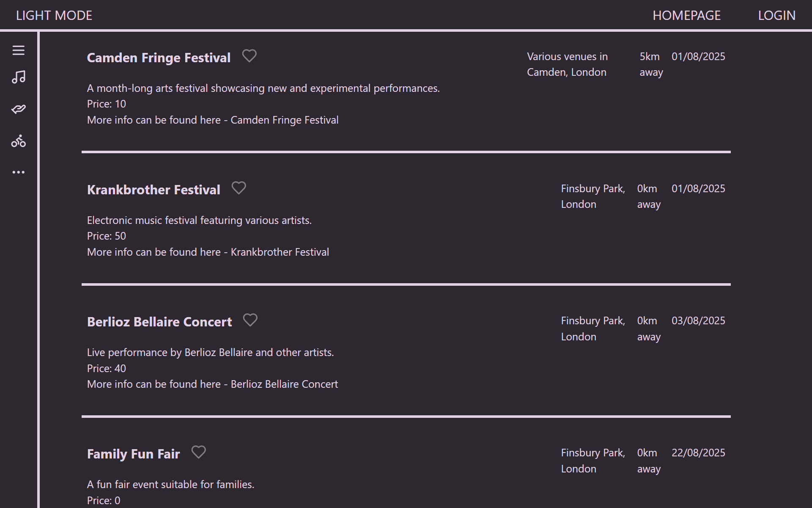Screen dimensions: 812x508
Task: Expand more categories via the three-dots icon
Action: pos(18,172)
